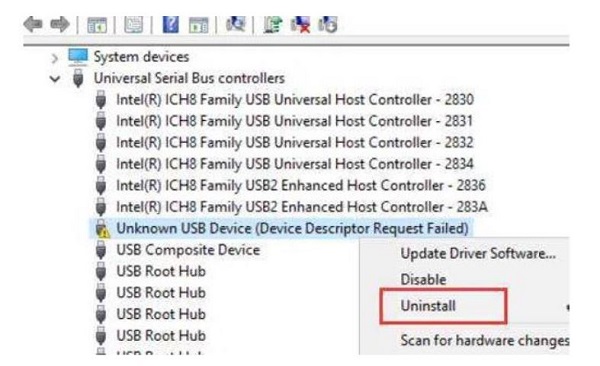The height and width of the screenshot is (366, 600).
Task: Click the last toolbar icon with down arrow
Action: [x=328, y=25]
